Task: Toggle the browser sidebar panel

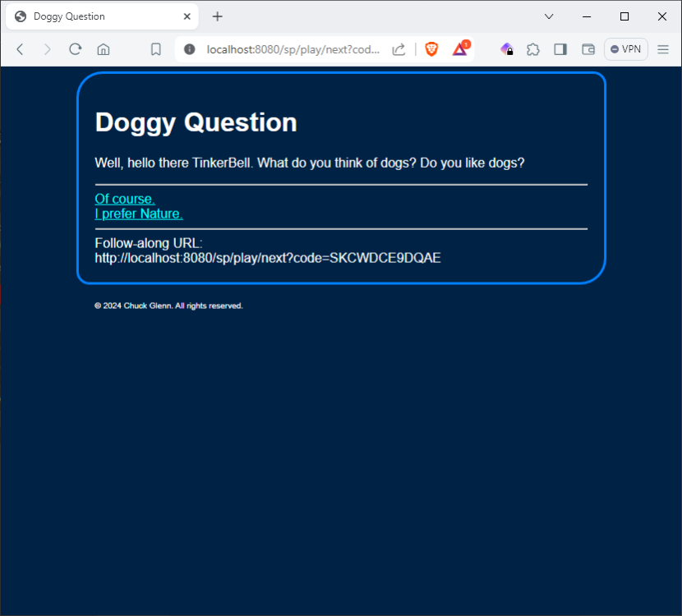Action: pos(560,49)
